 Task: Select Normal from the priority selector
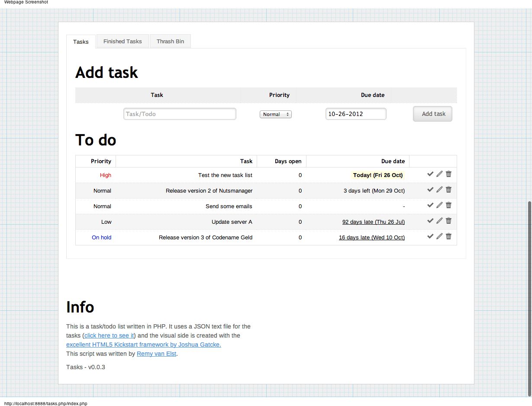tap(276, 114)
